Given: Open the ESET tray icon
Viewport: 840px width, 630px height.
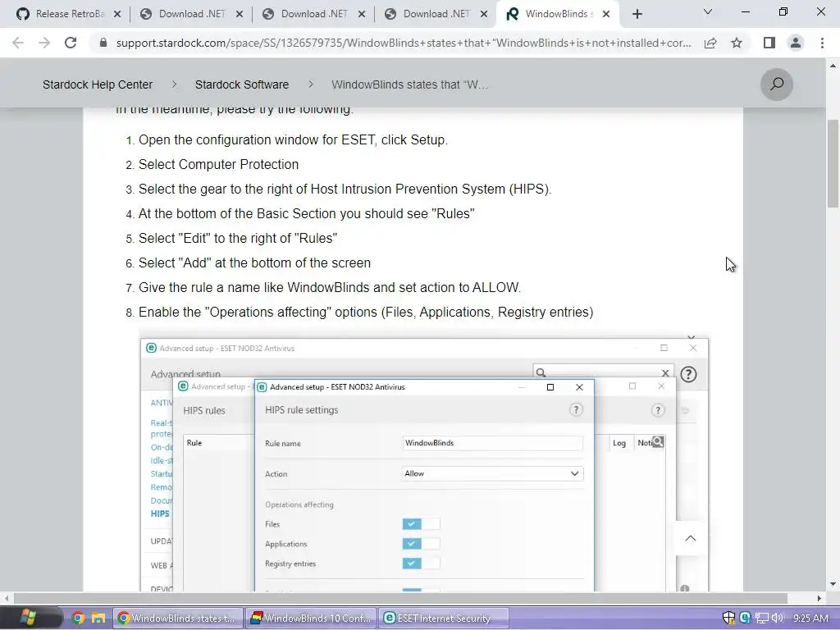Looking at the screenshot, I should click(x=745, y=618).
